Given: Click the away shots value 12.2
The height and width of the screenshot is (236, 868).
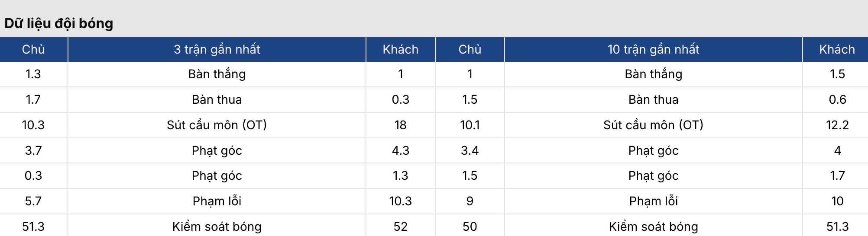Looking at the screenshot, I should 837,125.
